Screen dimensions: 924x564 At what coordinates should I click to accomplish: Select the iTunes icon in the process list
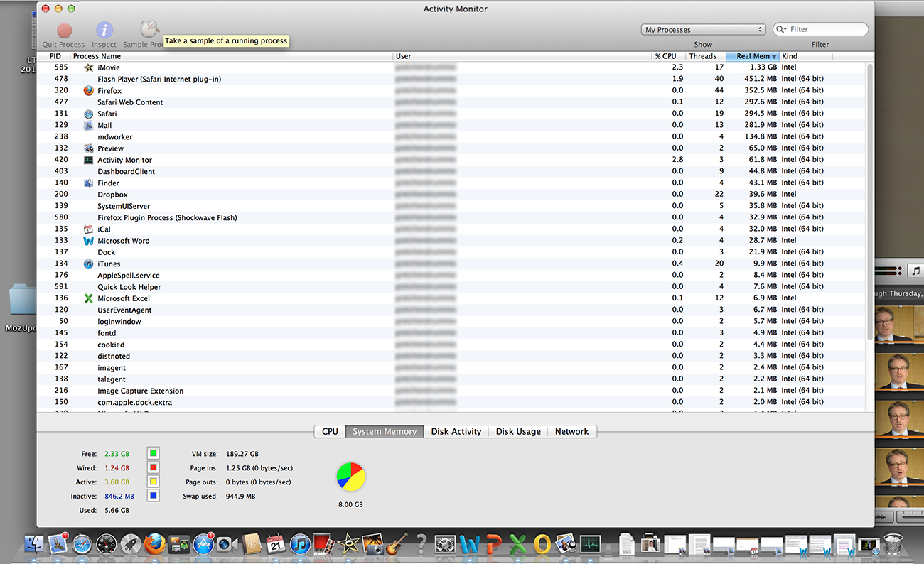(x=88, y=264)
